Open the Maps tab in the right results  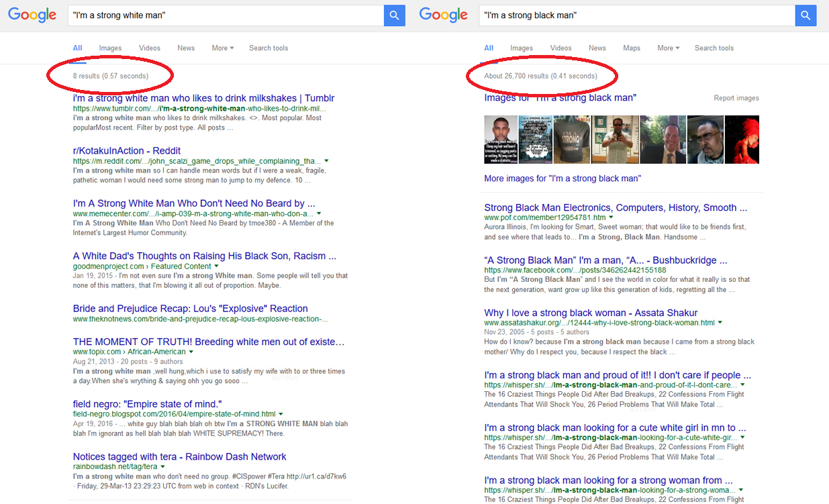pyautogui.click(x=632, y=48)
